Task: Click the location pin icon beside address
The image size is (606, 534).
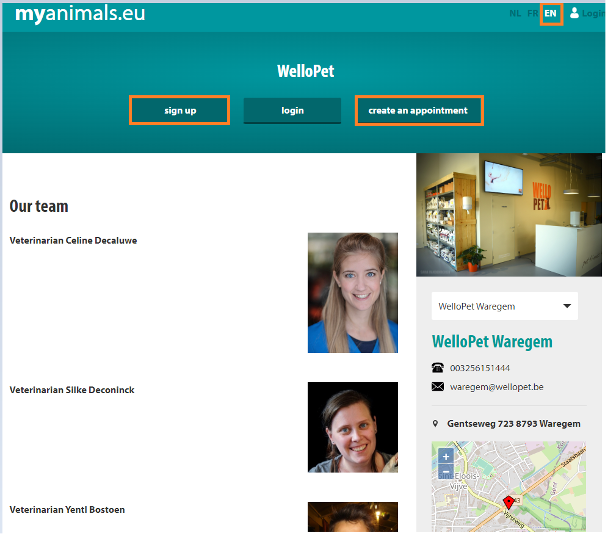Action: (436, 424)
